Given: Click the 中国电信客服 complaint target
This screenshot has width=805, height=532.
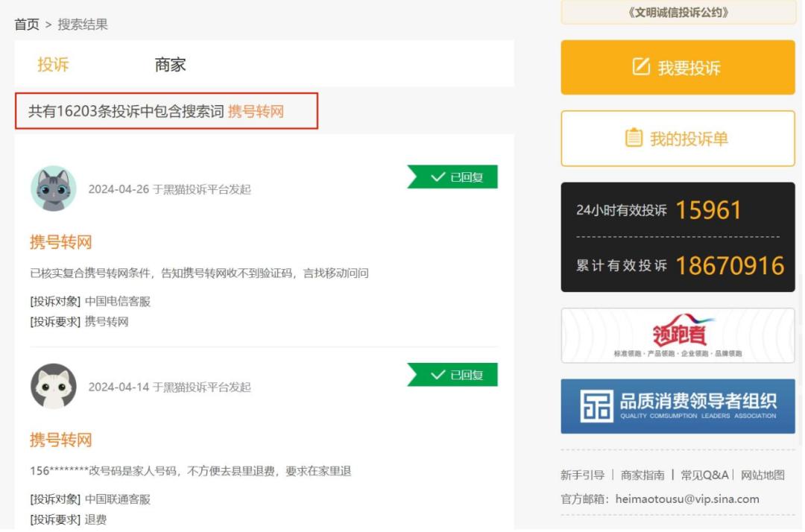Looking at the screenshot, I should [118, 301].
